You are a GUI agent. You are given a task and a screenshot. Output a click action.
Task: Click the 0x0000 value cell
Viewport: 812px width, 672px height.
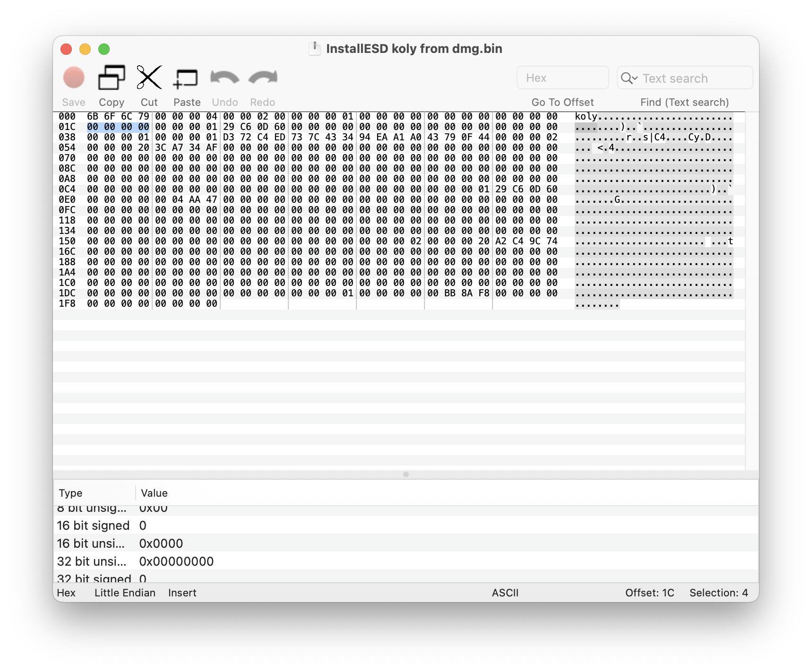tap(161, 543)
